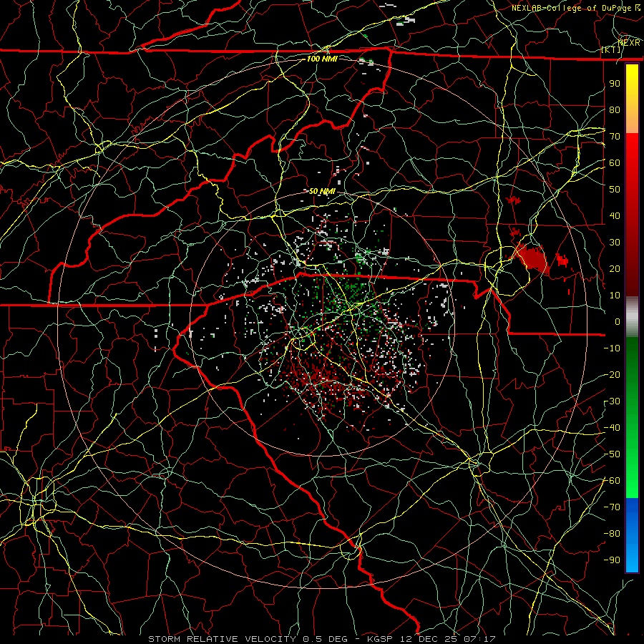Viewport: 644px width, 644px height.
Task: Click the 90 value on the velocity scale
Action: click(615, 84)
